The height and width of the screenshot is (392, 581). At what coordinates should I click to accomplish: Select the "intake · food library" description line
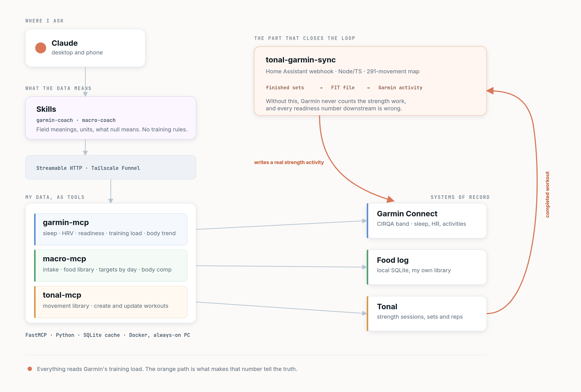click(107, 269)
